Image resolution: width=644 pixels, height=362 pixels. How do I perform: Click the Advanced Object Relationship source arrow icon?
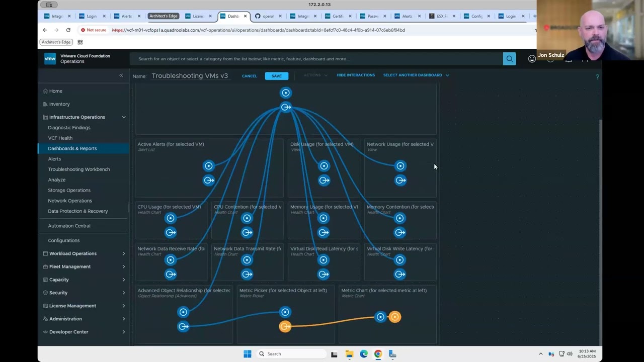184,326
